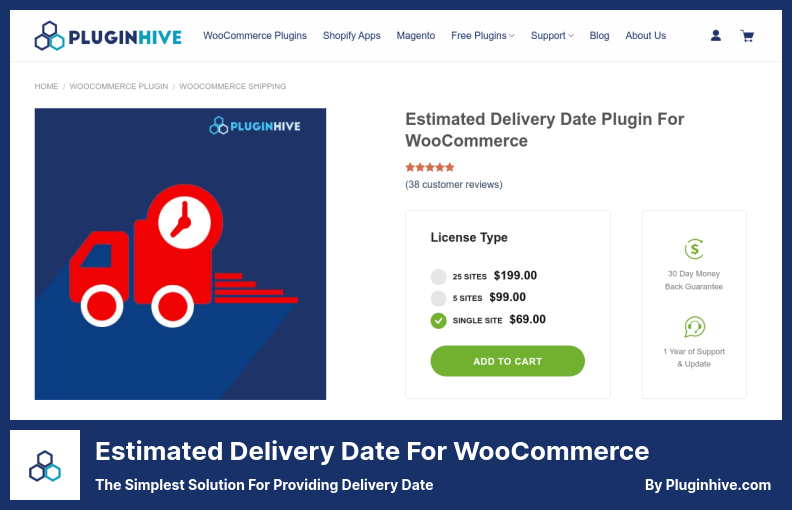792x510 pixels.
Task: Open WooCommerce Plugins menu item
Action: (x=255, y=36)
